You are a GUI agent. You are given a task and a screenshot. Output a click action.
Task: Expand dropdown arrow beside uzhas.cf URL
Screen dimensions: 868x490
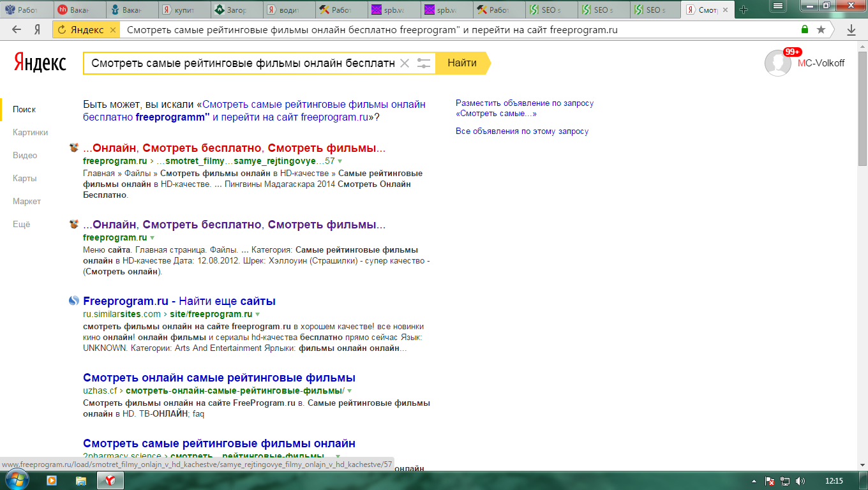click(x=349, y=390)
